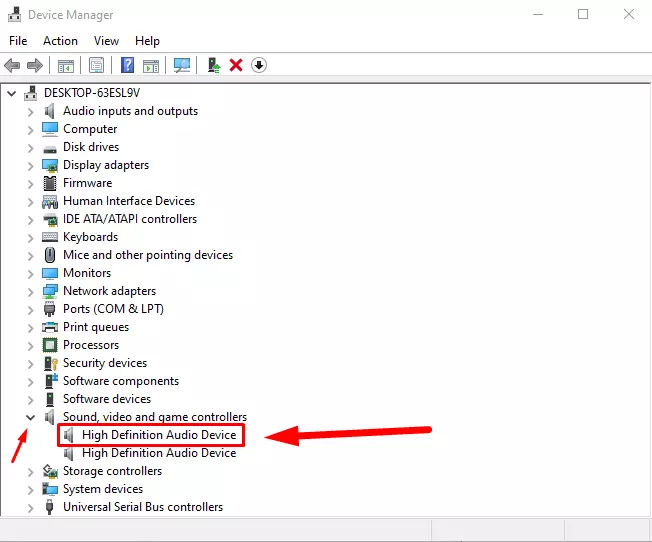
Task: Expand Audio inputs and outputs chevron
Action: (x=30, y=111)
